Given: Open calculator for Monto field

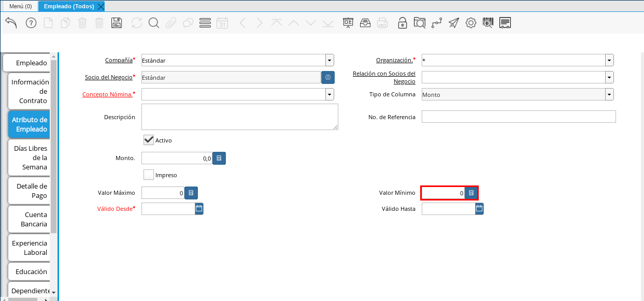Looking at the screenshot, I should tap(219, 158).
